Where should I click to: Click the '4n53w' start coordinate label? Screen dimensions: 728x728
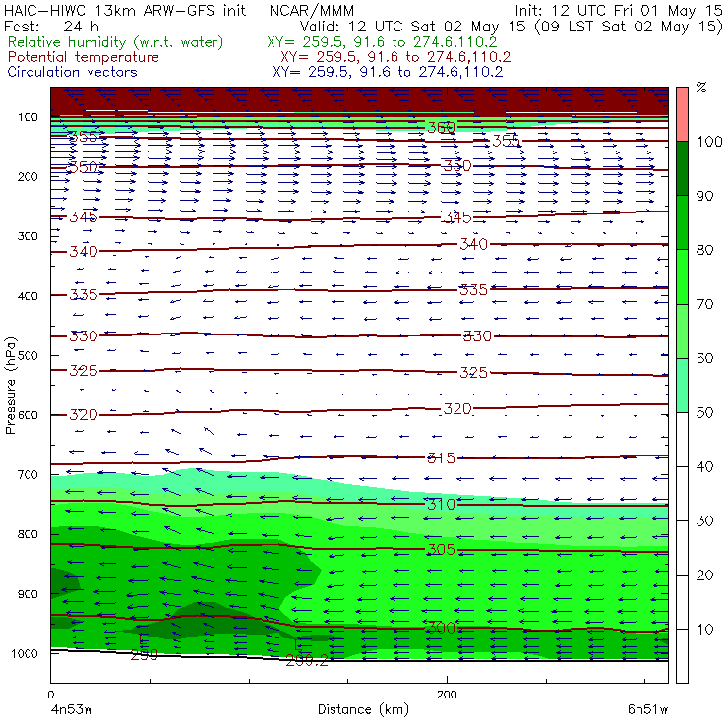[72, 710]
